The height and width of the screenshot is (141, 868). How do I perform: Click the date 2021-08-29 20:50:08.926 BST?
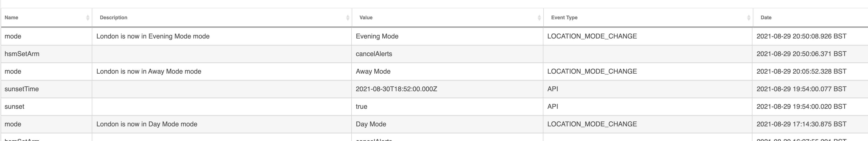[801, 36]
